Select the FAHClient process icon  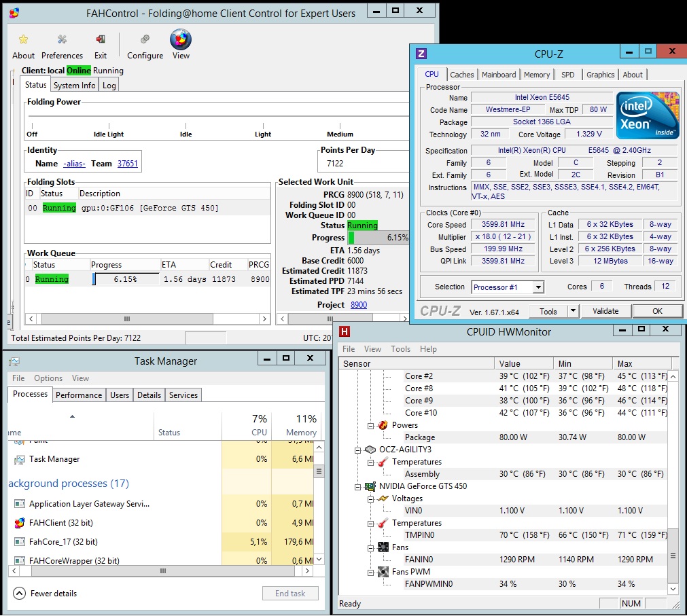point(19,523)
